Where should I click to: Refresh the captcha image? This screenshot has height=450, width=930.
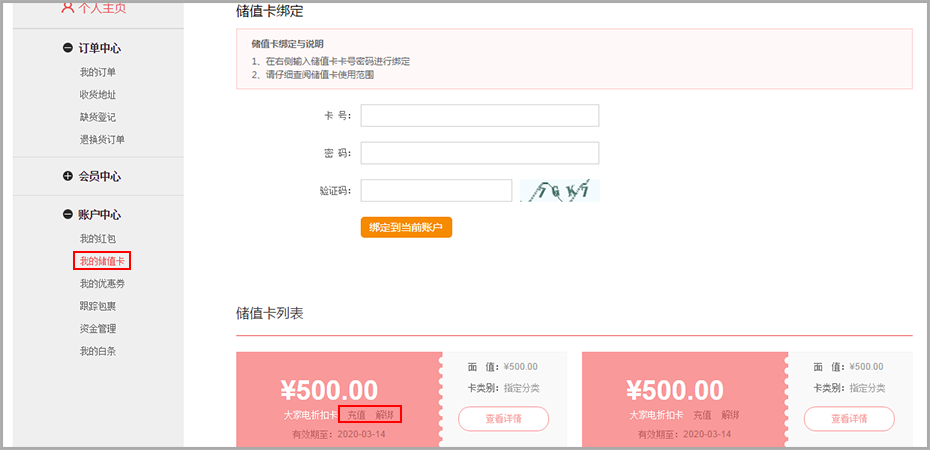559,190
